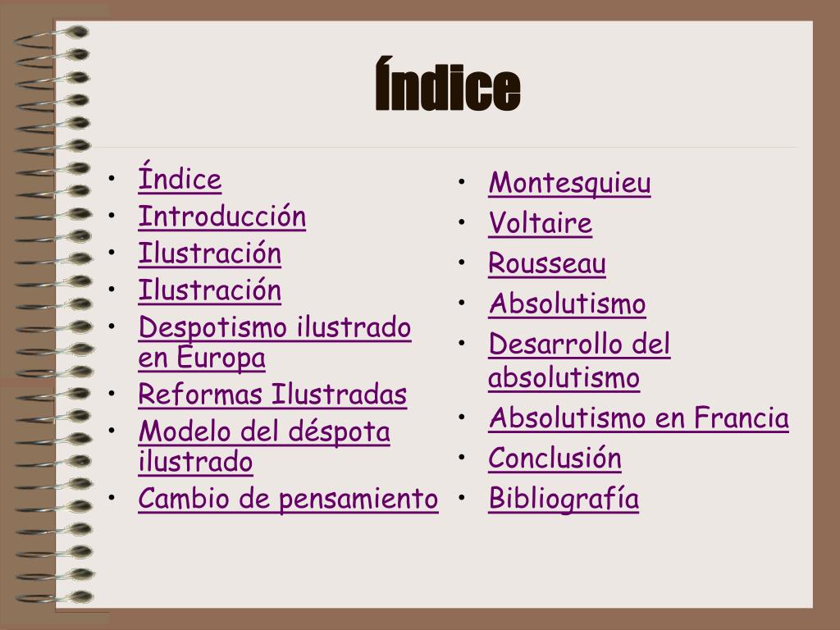Open the Bibliografía link

(564, 499)
